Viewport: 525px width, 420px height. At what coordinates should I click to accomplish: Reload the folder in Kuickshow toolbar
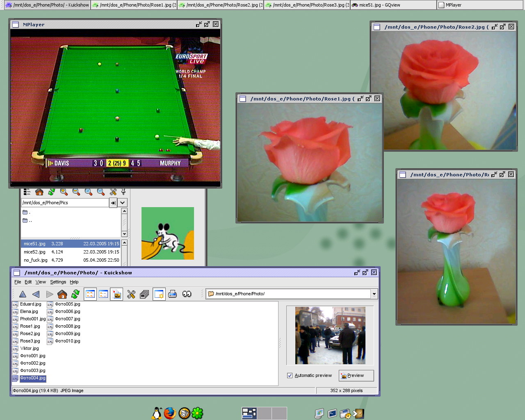click(75, 294)
